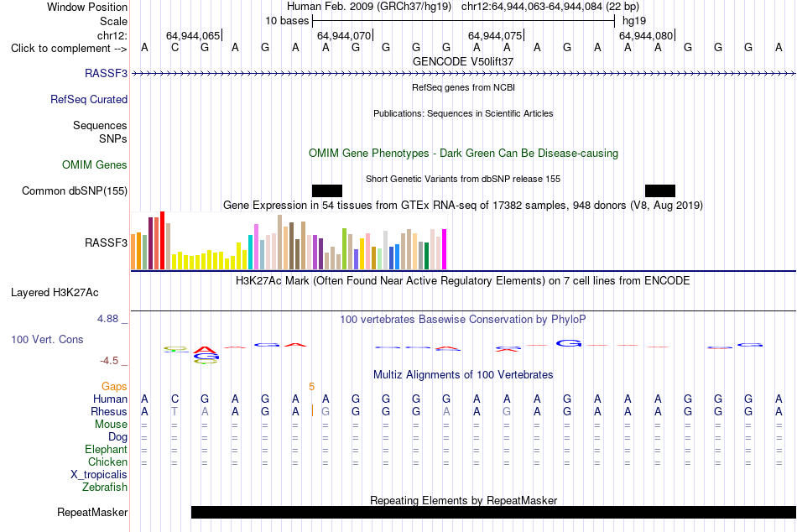Click 'Click to complement -->' to complement bases
797x532 pixels.
point(69,49)
